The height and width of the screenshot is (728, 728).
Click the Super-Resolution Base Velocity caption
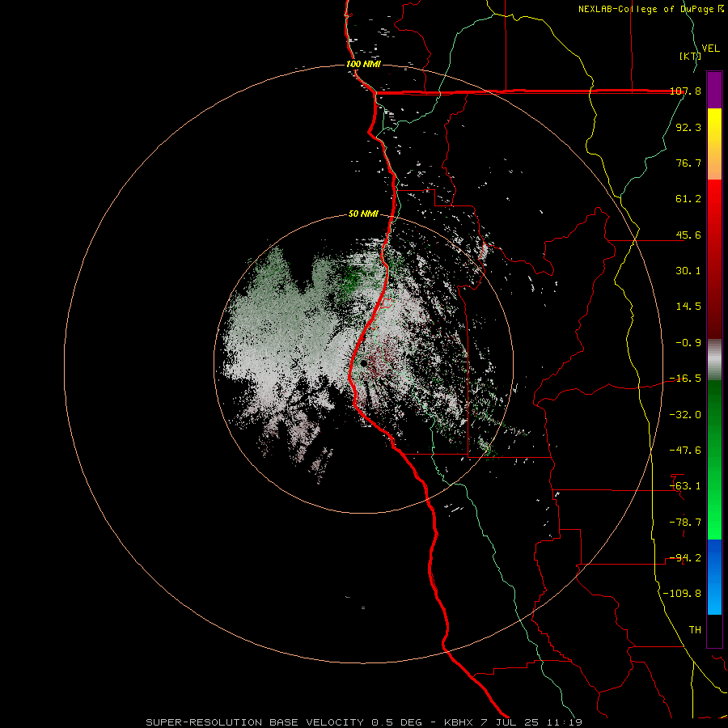point(364,722)
